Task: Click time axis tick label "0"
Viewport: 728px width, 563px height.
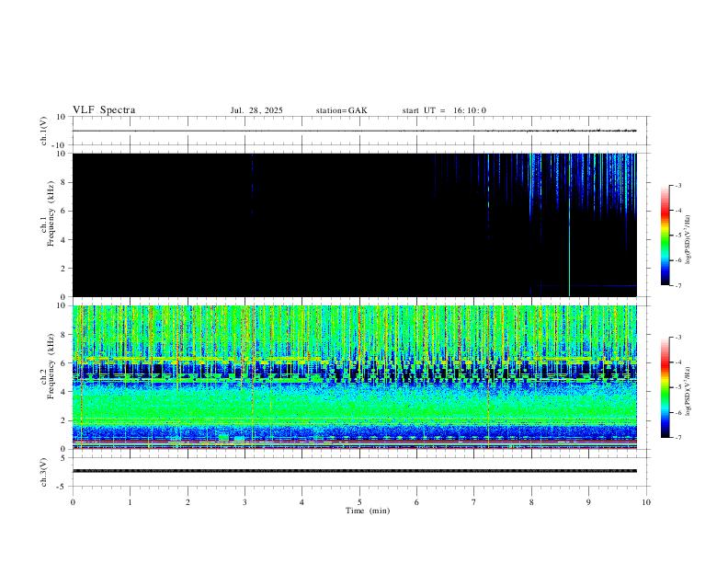Action: click(73, 502)
